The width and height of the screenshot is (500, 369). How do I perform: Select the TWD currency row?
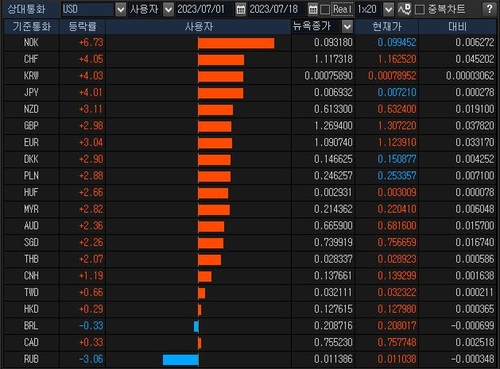pyautogui.click(x=250, y=293)
